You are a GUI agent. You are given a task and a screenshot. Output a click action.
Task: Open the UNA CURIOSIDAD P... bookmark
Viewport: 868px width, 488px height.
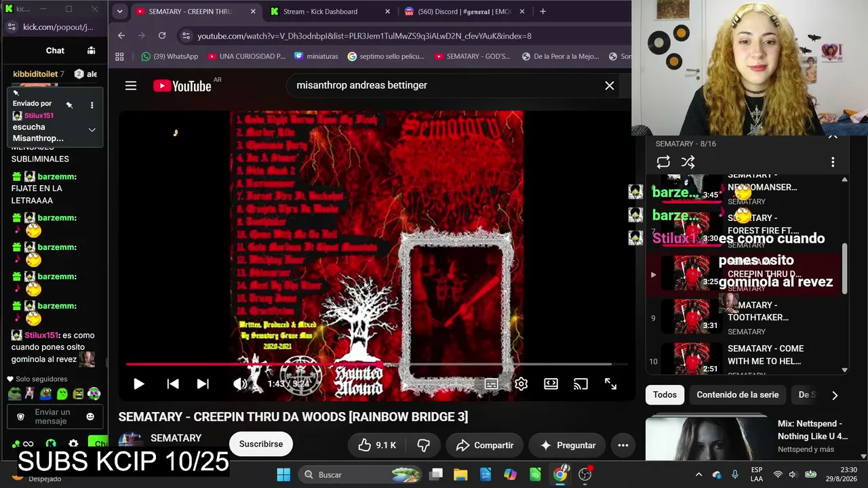247,57
